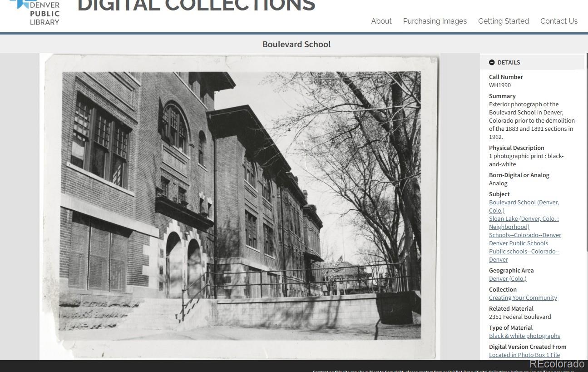Follow the Public schools--Colorado--Denver link
Viewport: 588px width, 372px height.
tap(524, 255)
